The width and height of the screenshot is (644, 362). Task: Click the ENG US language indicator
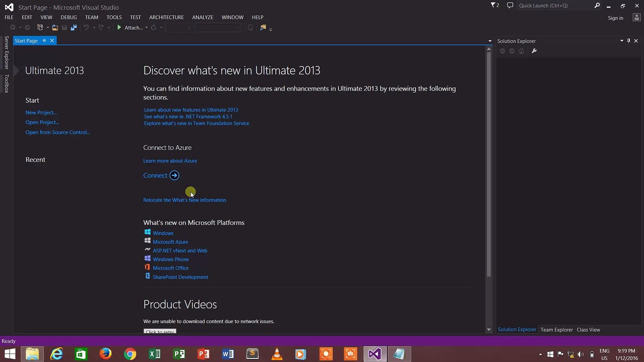pyautogui.click(x=605, y=354)
